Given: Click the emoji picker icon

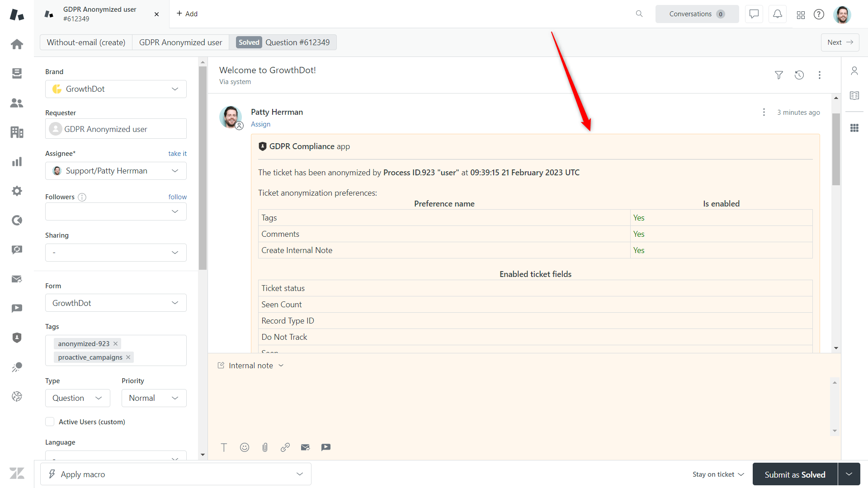Looking at the screenshot, I should pos(245,447).
